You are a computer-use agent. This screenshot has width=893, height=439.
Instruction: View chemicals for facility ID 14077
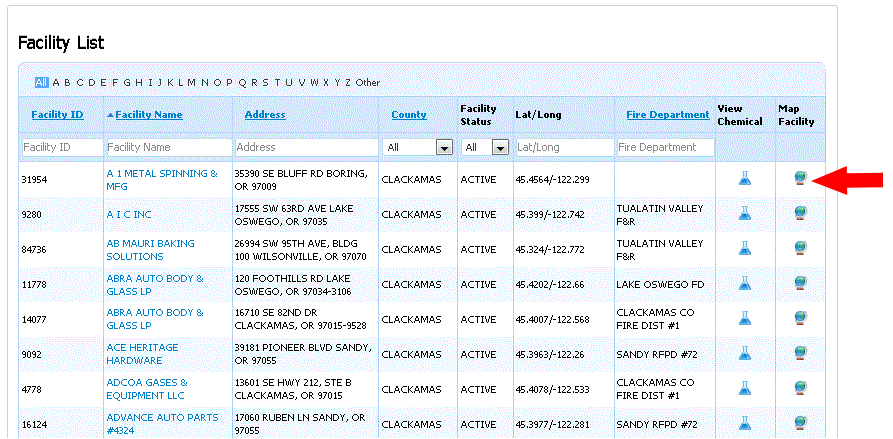pos(745,318)
